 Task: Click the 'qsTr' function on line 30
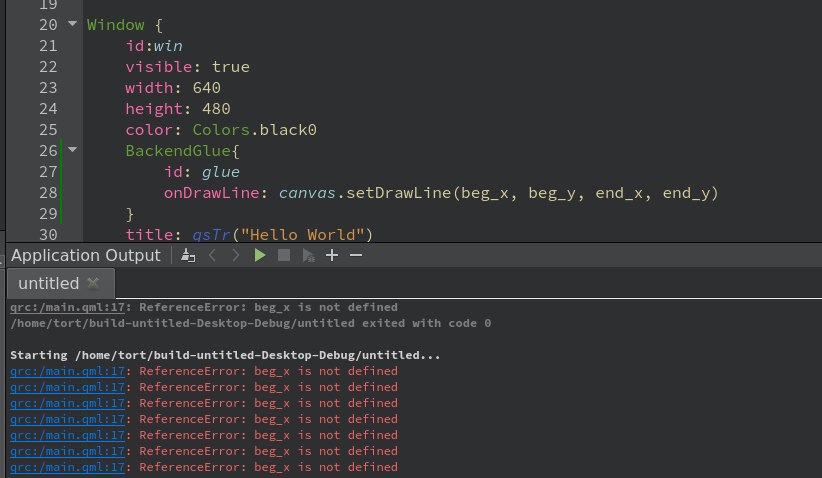point(211,235)
